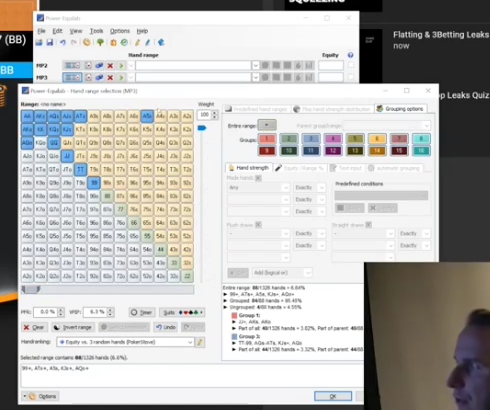Click the red X clear icon on the MP2 row
Viewport: 490px width, 410px height.
pos(110,66)
